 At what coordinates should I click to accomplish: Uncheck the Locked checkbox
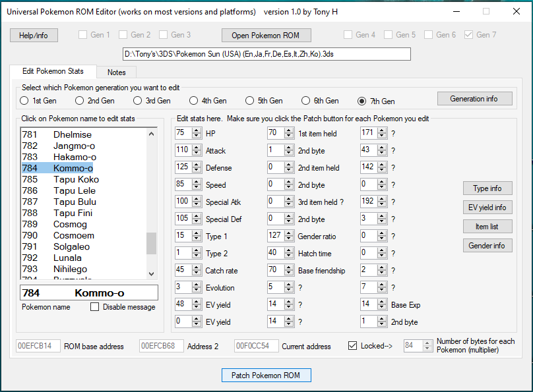pos(353,346)
